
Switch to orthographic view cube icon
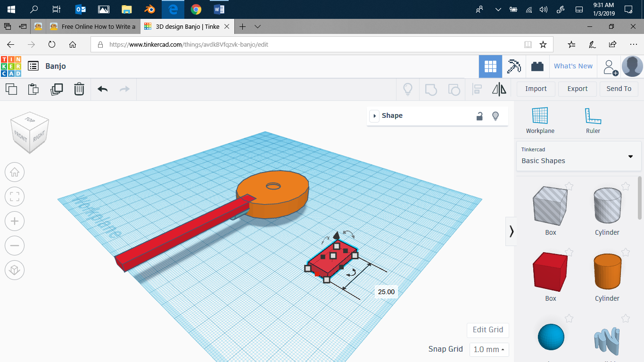pos(15,270)
